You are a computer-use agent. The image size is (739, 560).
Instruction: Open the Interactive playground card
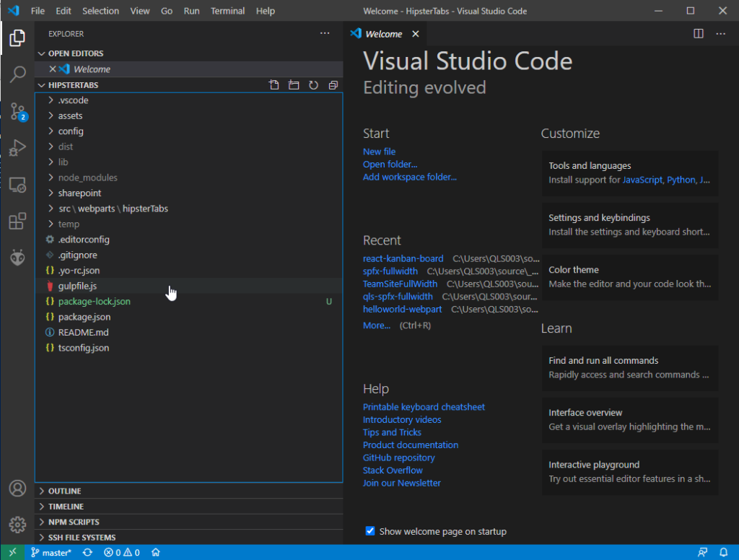tap(630, 472)
